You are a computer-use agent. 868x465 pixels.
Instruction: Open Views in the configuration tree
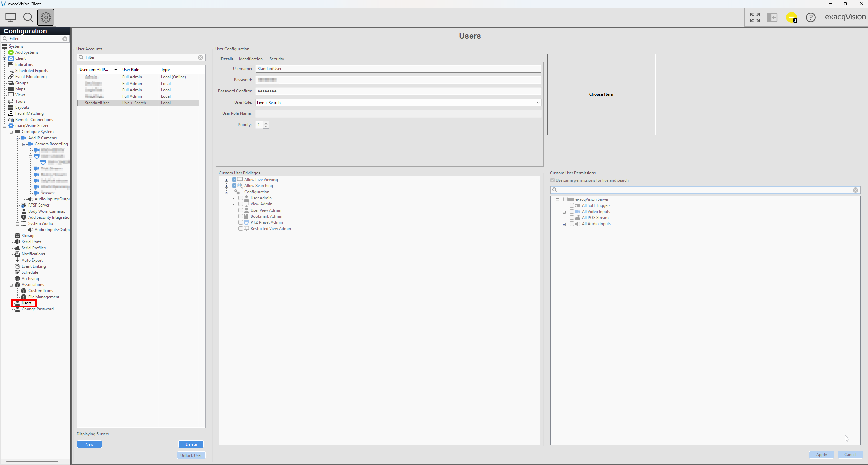coord(20,95)
